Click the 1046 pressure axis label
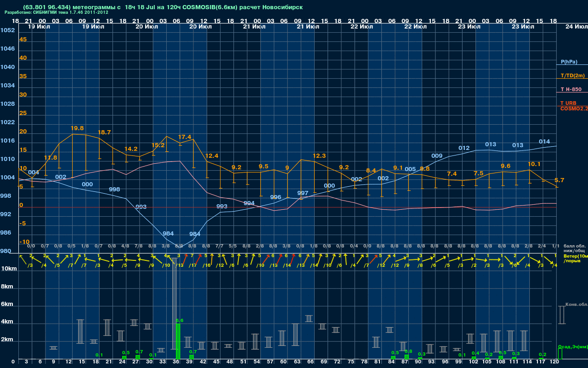Screen dimensions: 588x368 pos(7,49)
